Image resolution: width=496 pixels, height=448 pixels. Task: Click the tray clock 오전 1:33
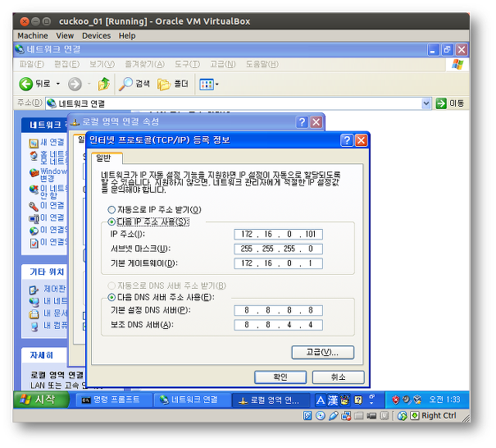click(444, 400)
